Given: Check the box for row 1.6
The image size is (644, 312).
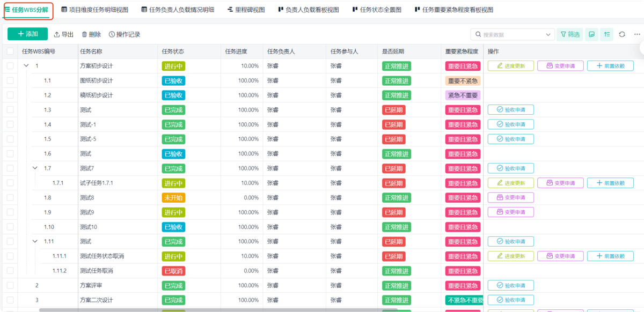Looking at the screenshot, I should 10,153.
